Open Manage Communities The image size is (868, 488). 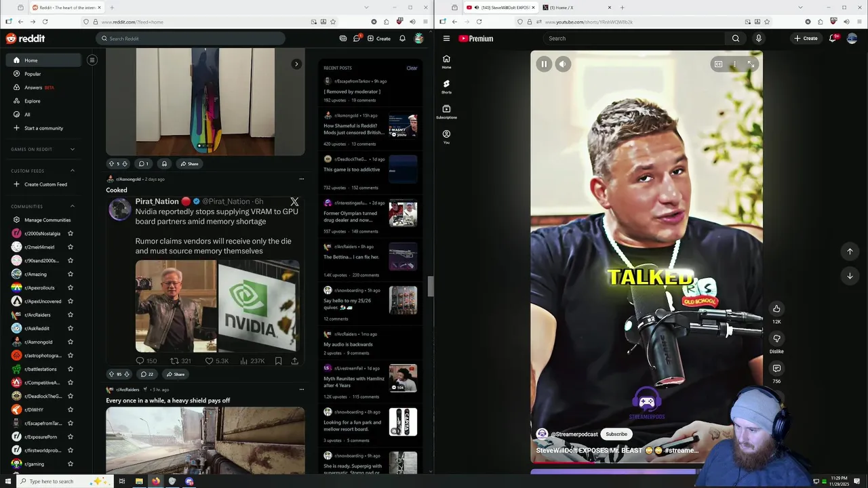(x=43, y=220)
